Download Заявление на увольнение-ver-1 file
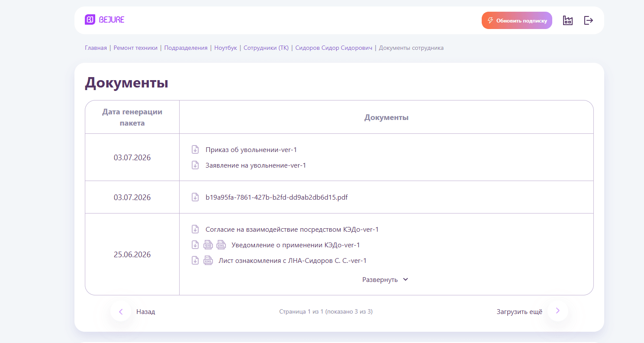 (x=195, y=165)
